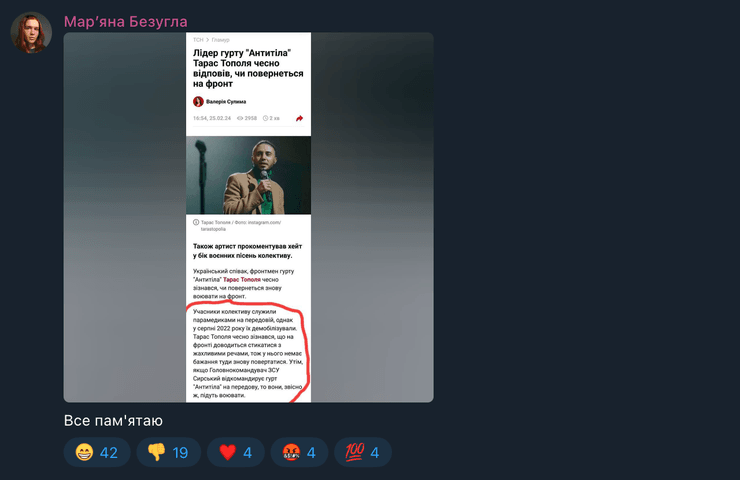Screen dimensions: 740x480
Task: Click the 100 points emoji reaction
Action: click(362, 452)
